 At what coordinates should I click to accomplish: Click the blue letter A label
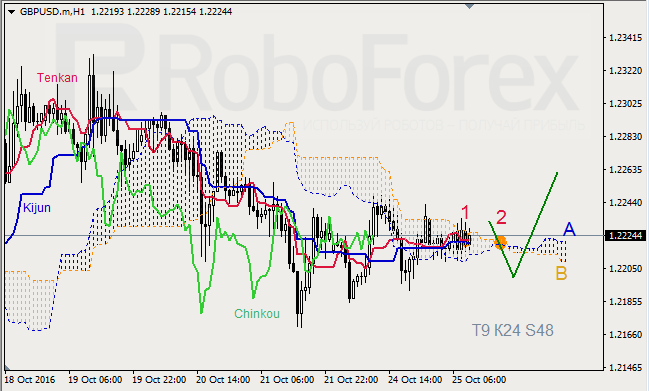point(569,229)
